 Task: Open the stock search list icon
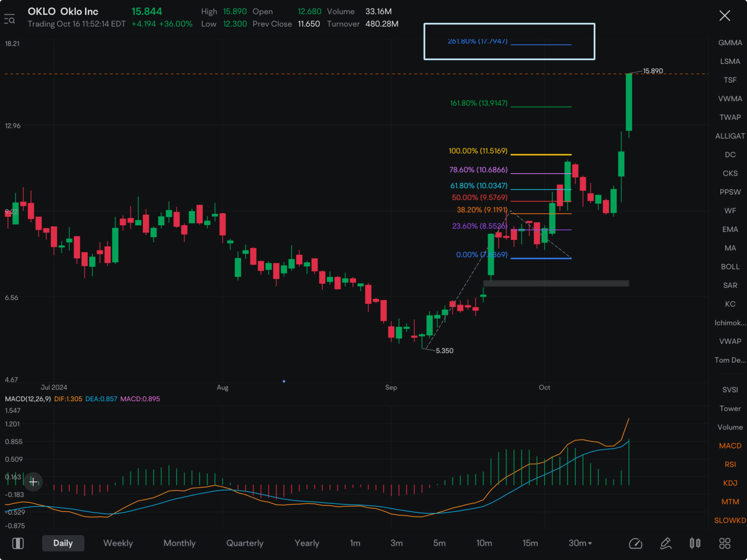click(9, 19)
